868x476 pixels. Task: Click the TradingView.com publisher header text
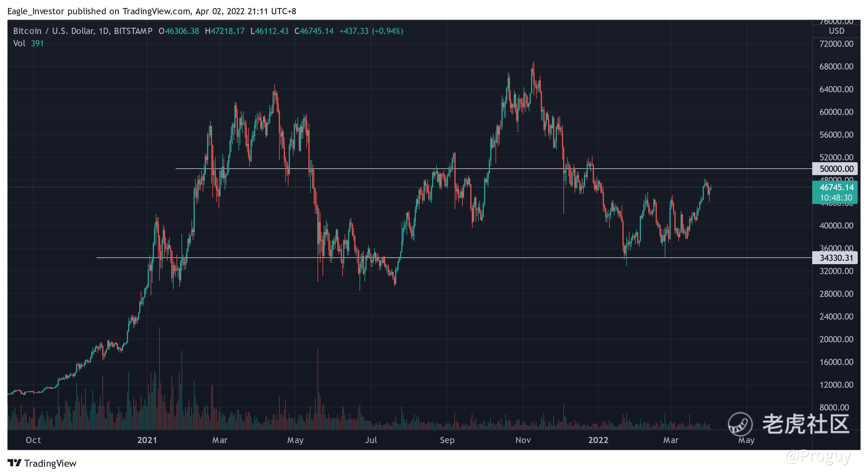click(x=156, y=11)
